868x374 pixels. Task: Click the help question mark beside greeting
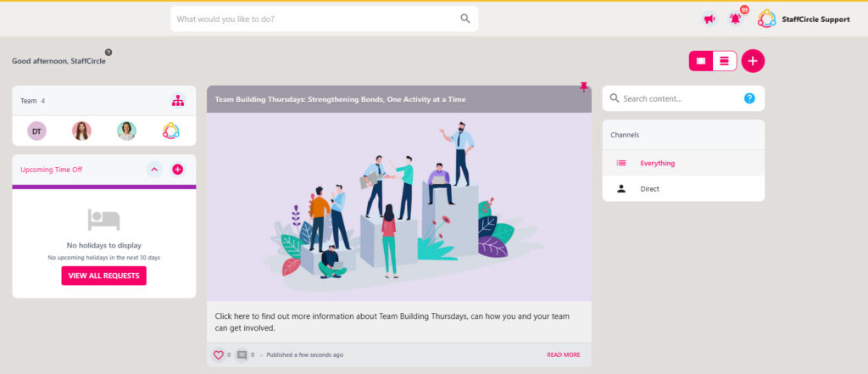click(x=108, y=52)
